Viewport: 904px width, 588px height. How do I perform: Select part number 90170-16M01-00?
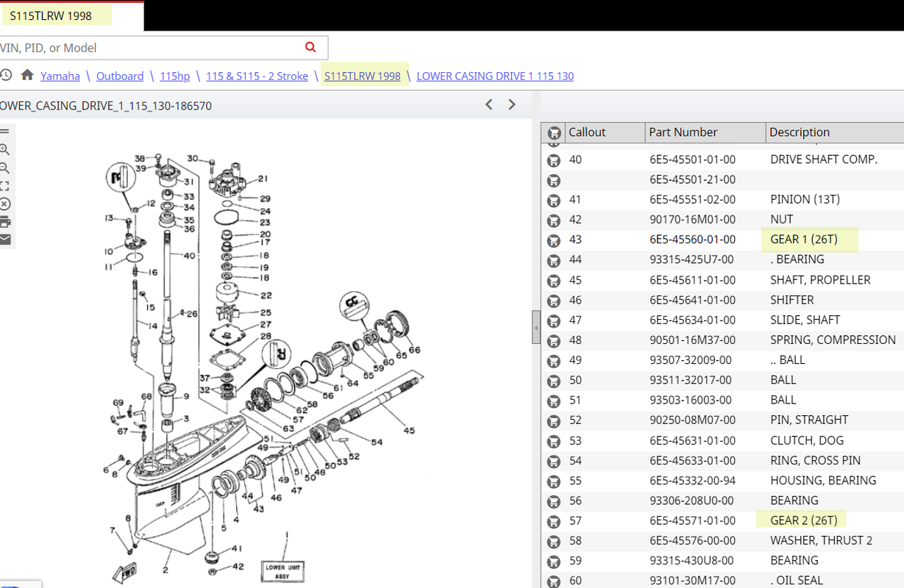691,220
